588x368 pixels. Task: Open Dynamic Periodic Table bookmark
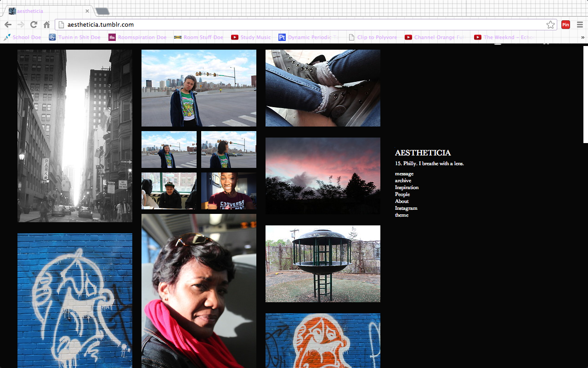click(308, 37)
